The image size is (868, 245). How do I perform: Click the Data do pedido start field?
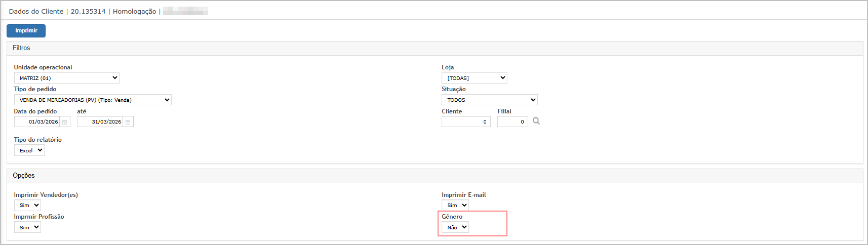[37, 122]
